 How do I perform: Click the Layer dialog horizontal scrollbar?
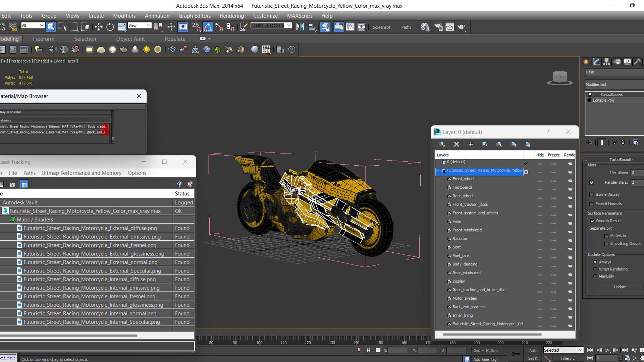pos(492,335)
